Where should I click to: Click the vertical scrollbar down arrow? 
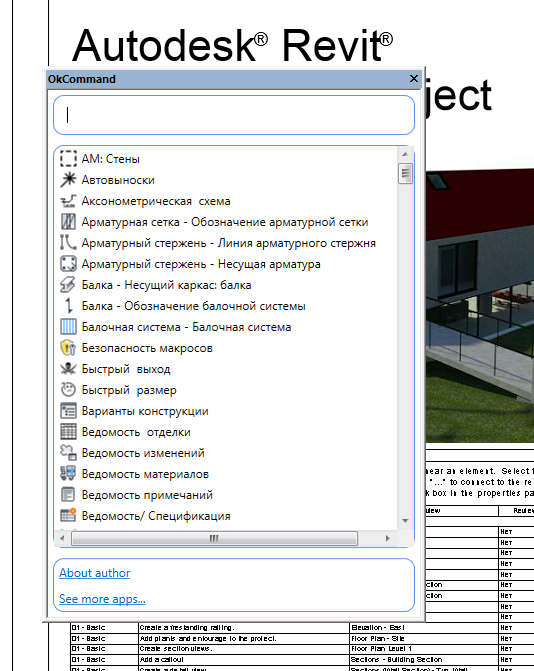pyautogui.click(x=405, y=521)
